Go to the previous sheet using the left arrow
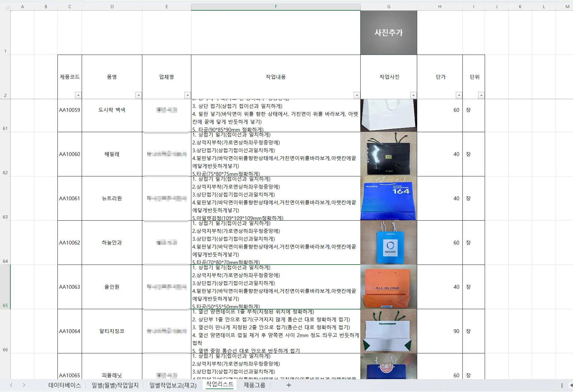This screenshot has width=573, height=392. (x=11, y=385)
